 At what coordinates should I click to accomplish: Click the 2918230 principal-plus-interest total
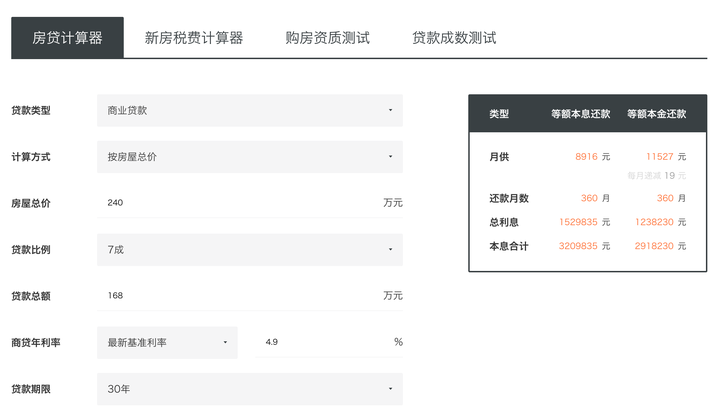tap(654, 246)
